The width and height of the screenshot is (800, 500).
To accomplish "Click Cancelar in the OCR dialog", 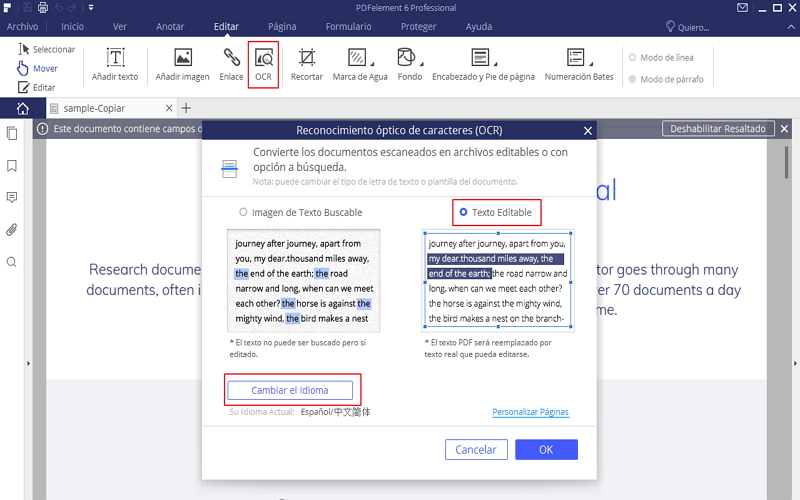I will coord(476,449).
